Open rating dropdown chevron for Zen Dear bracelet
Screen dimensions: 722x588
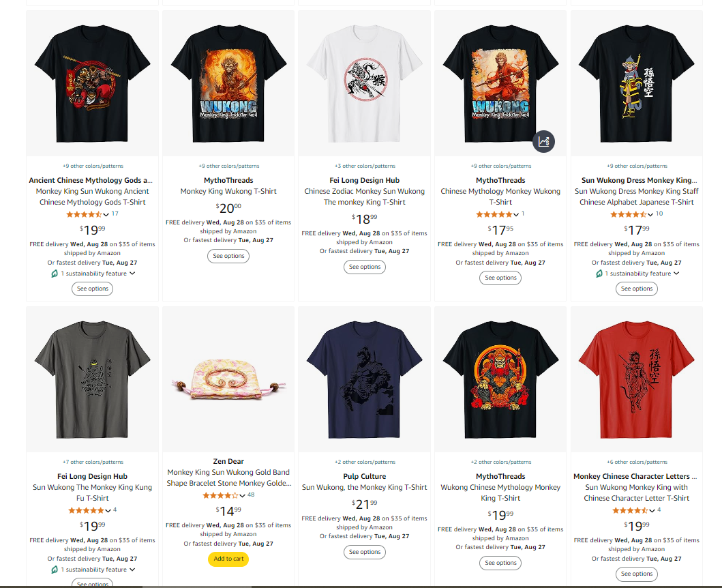coord(242,496)
